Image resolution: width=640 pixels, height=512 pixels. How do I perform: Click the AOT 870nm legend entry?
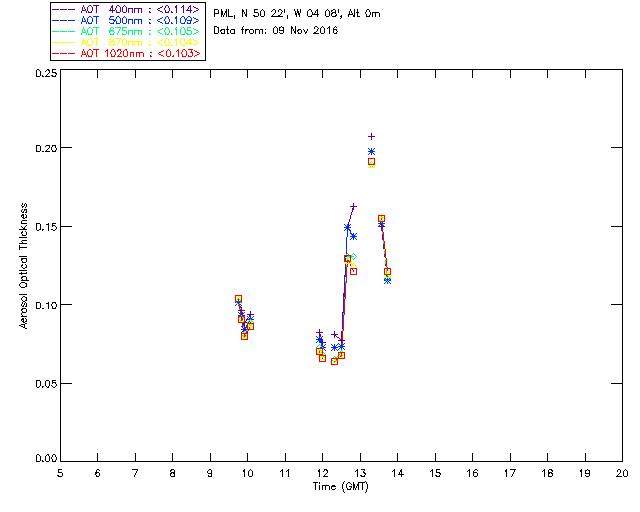pos(126,42)
